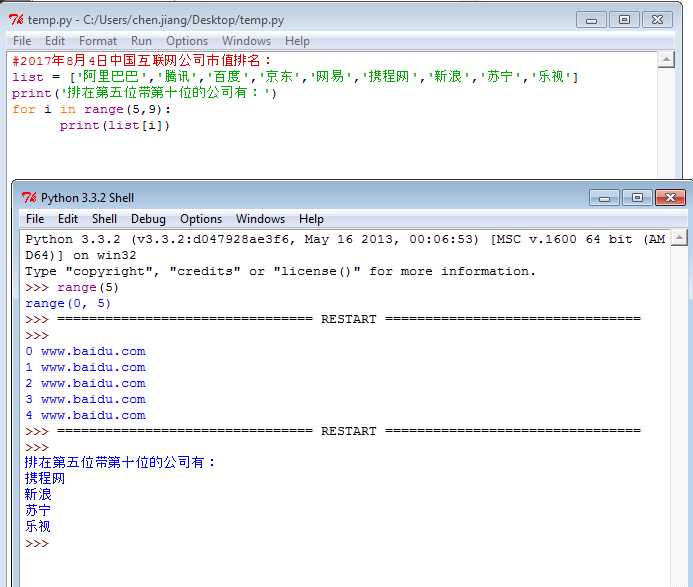Open Options menu in Python Shell window
Image resolution: width=693 pixels, height=587 pixels.
[x=201, y=219]
